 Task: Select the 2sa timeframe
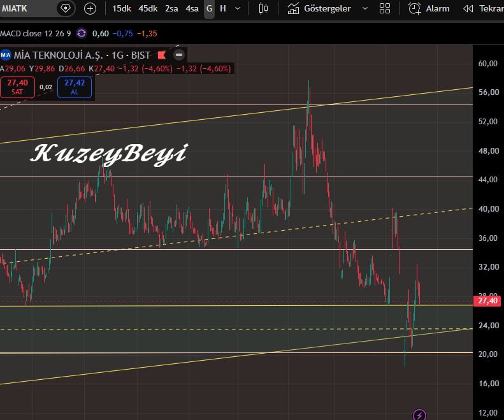pos(171,9)
